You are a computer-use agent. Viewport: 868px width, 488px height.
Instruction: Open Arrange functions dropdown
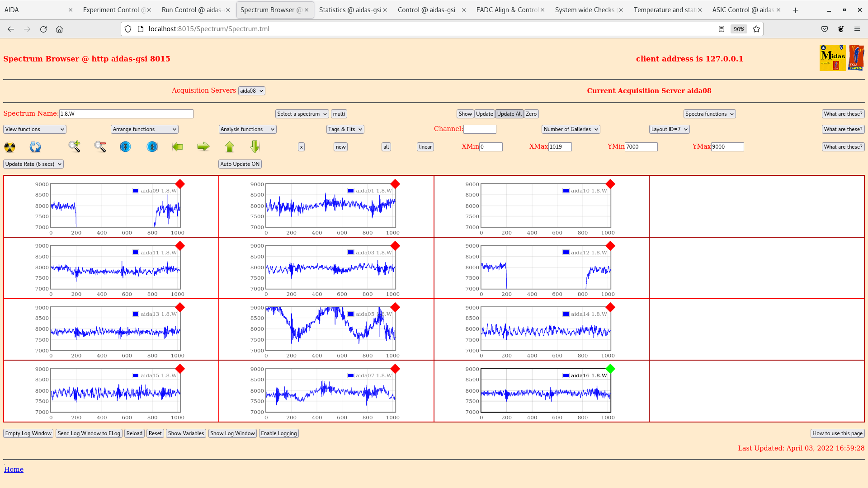[x=145, y=129]
